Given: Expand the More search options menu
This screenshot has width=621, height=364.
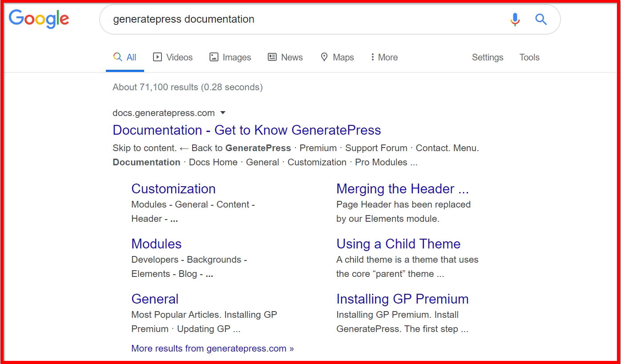Looking at the screenshot, I should 383,57.
